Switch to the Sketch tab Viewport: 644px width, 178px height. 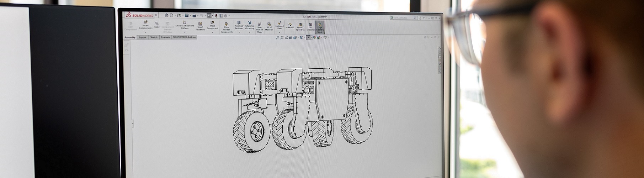(154, 37)
